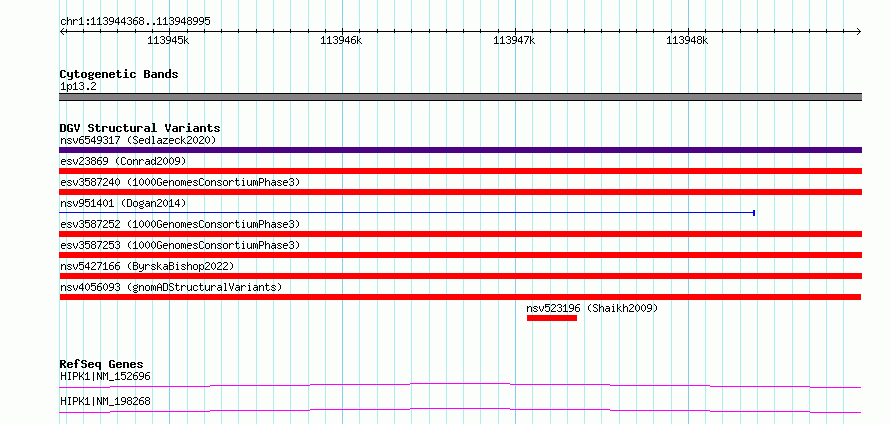Click the RefSeq Genes track title
This screenshot has width=890, height=424.
click(102, 364)
